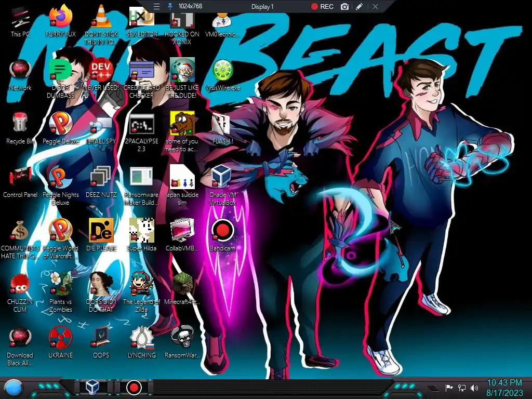
Task: Open the VirusWire.exe lime icon
Action: point(222,75)
